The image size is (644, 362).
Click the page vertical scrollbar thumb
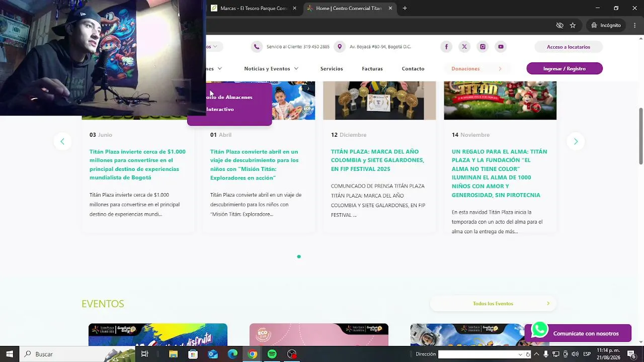point(641,136)
